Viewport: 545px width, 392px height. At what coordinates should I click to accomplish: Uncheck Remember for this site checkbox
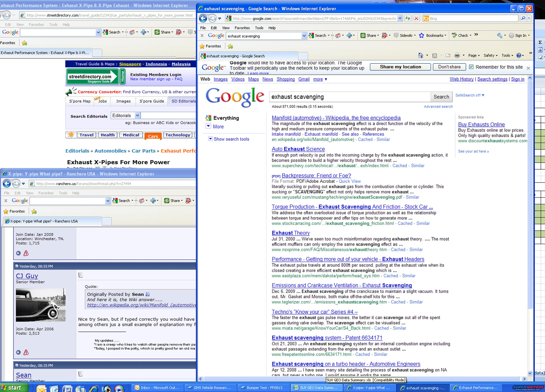click(x=471, y=67)
